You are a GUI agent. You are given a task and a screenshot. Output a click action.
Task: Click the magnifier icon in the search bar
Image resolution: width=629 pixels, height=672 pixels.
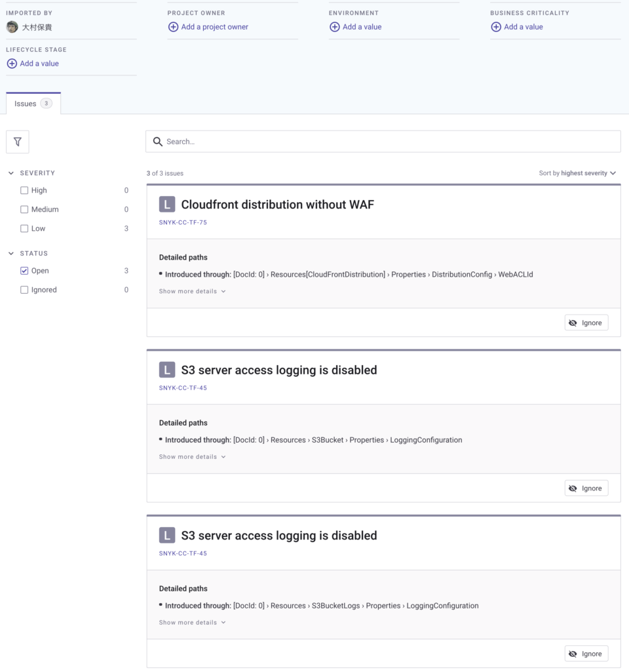158,141
